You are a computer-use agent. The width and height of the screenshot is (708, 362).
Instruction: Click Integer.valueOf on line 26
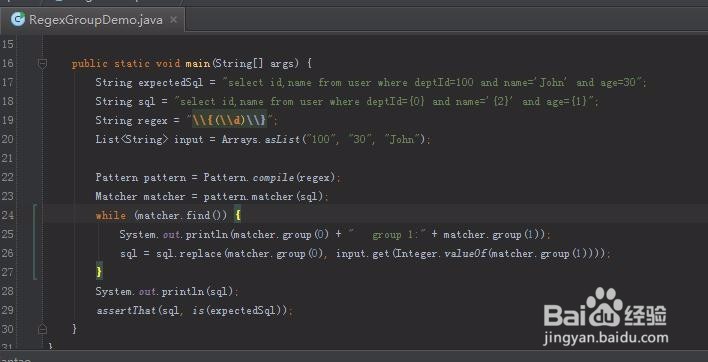point(440,254)
